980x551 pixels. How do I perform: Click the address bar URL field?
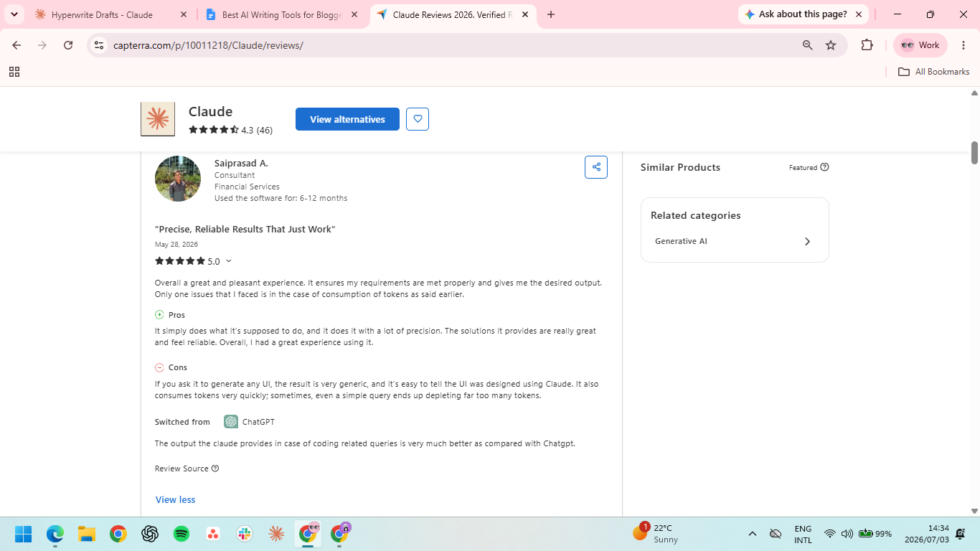tap(452, 45)
